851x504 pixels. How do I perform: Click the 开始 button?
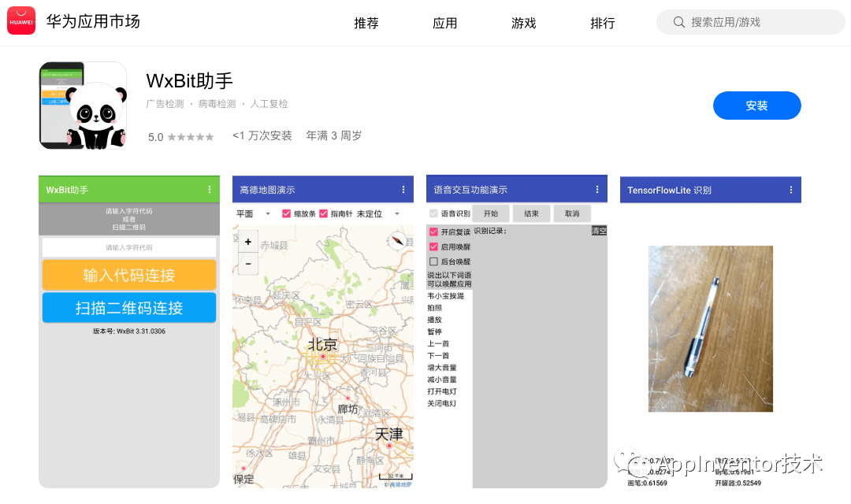(491, 213)
